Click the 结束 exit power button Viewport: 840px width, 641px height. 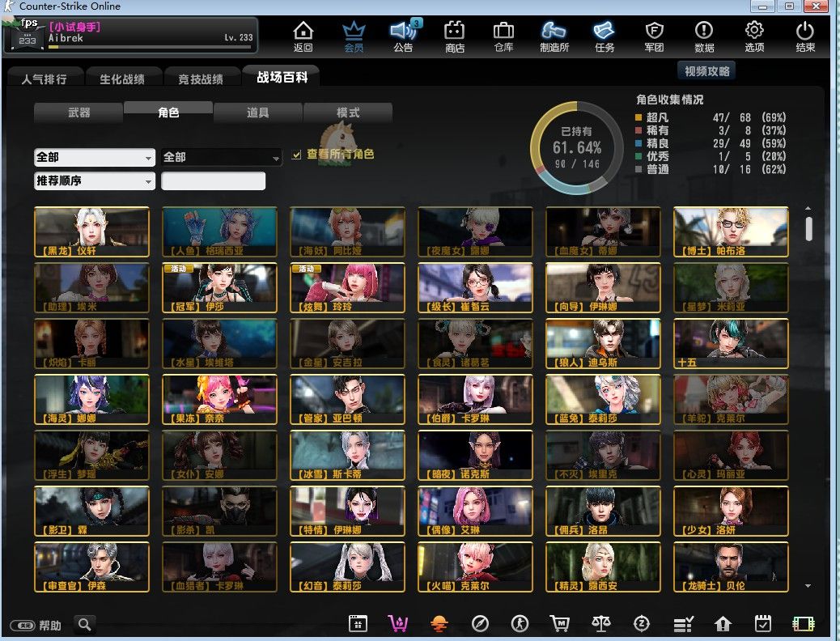804,36
